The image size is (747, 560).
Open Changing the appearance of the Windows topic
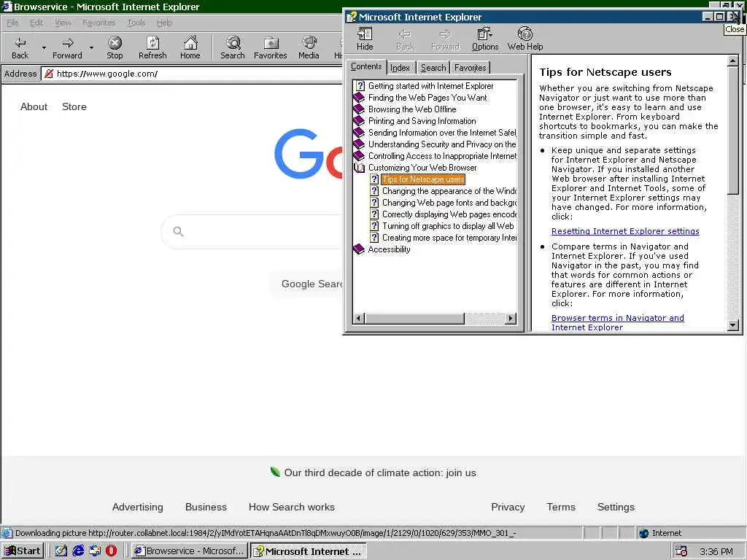(449, 192)
